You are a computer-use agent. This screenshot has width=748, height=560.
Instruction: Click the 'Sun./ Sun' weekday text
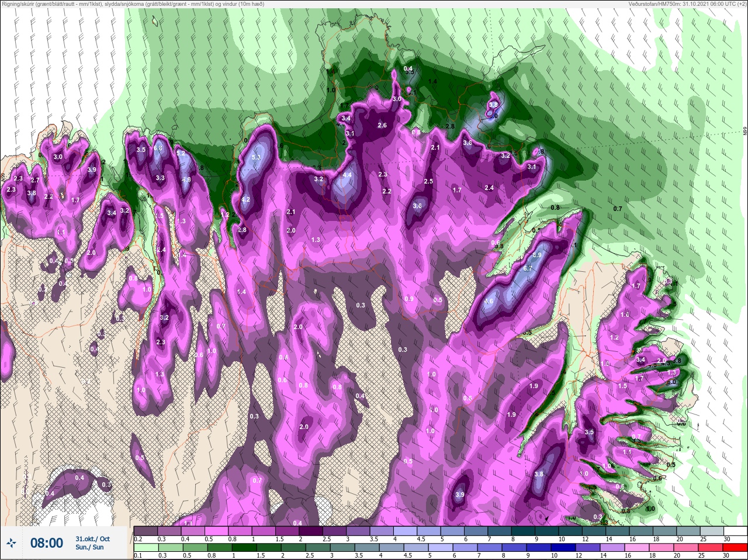click(89, 547)
